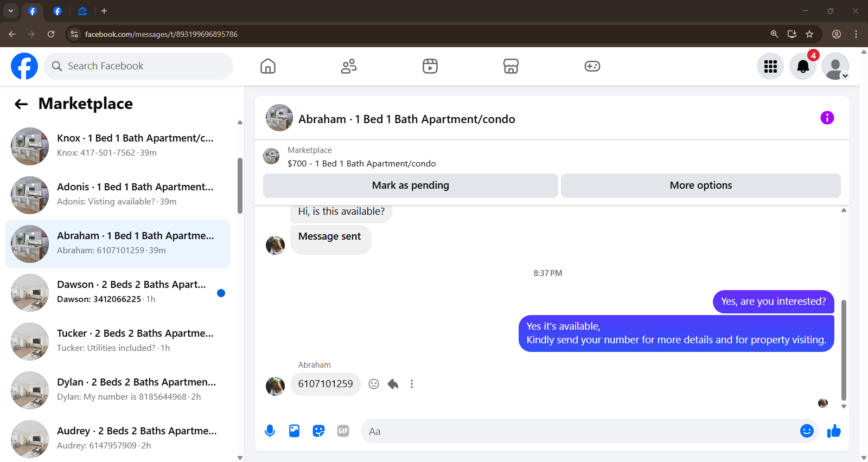The image size is (868, 462).
Task: Switch to the second Facebook tab
Action: pyautogui.click(x=58, y=11)
